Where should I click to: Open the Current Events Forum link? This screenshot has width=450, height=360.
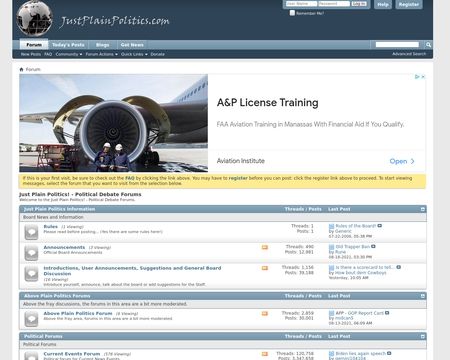(72, 354)
